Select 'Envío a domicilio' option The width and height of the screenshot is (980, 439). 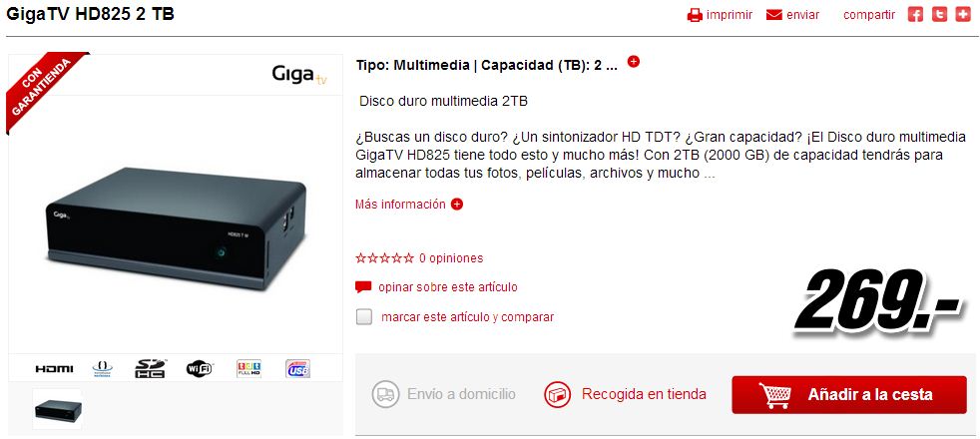(444, 395)
